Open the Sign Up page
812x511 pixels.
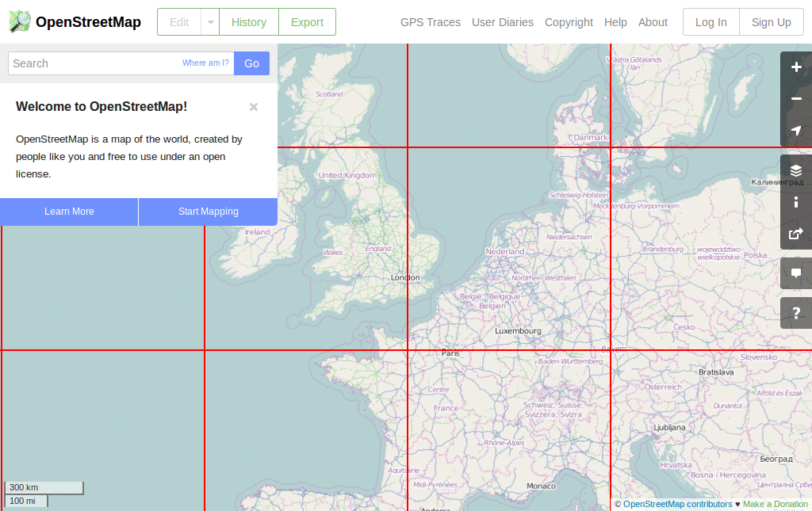click(770, 22)
